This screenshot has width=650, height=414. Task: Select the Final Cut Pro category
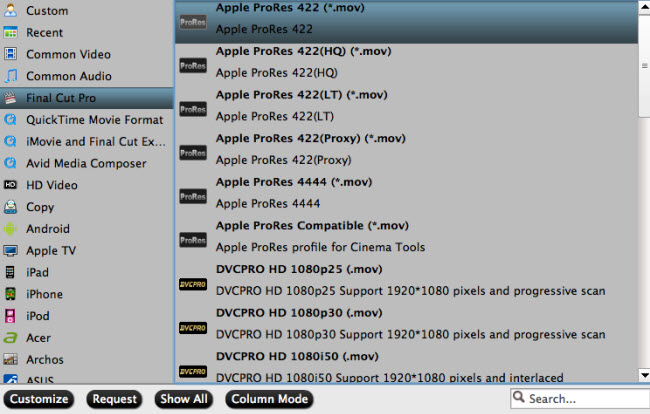pos(87,98)
